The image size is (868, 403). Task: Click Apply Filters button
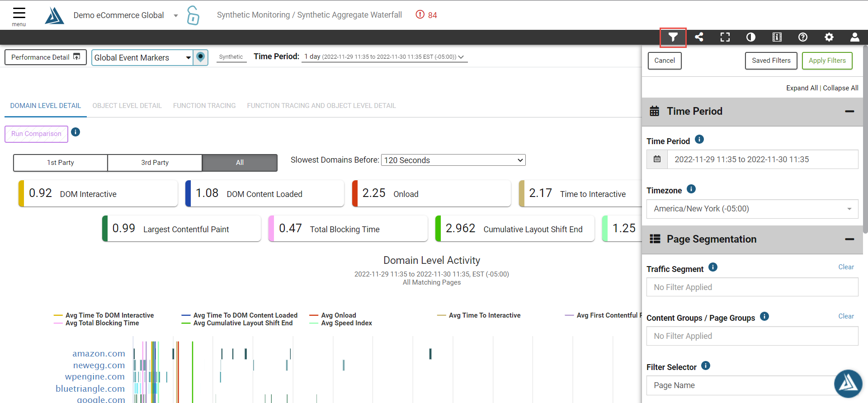tap(827, 61)
